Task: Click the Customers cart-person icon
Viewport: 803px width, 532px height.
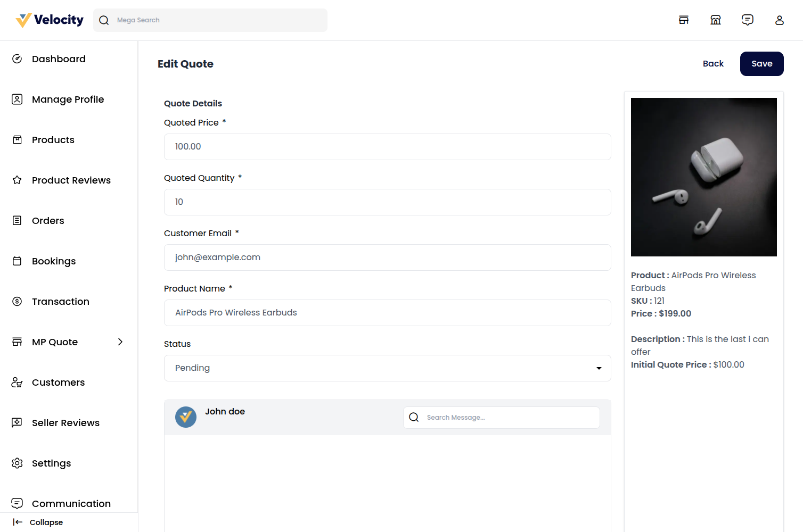Action: click(x=17, y=383)
